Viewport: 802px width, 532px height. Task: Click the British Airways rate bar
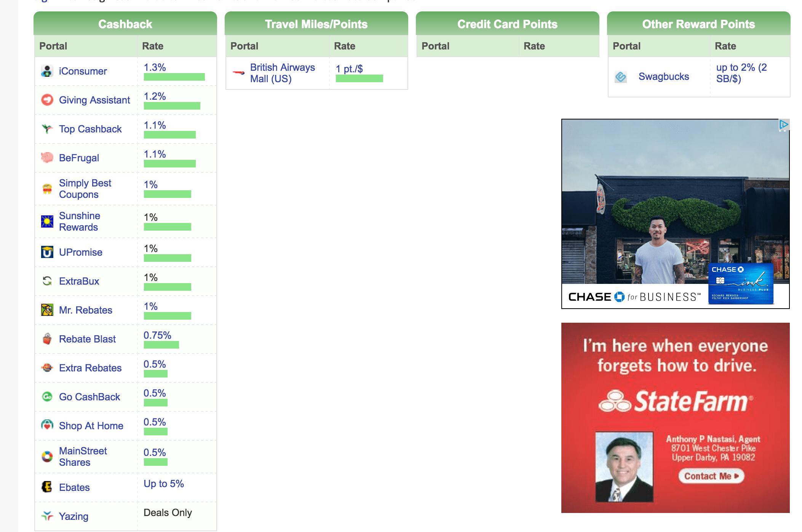click(x=359, y=78)
